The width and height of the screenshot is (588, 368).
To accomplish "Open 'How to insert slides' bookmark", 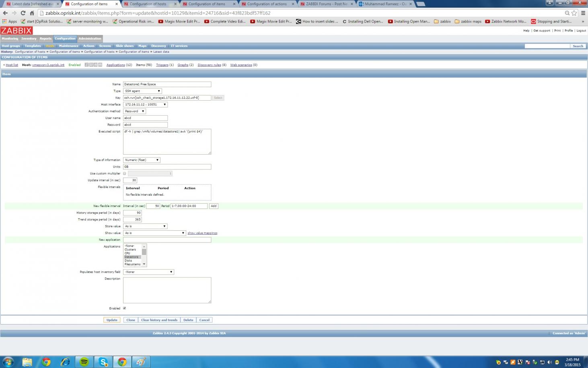I will tap(317, 21).
